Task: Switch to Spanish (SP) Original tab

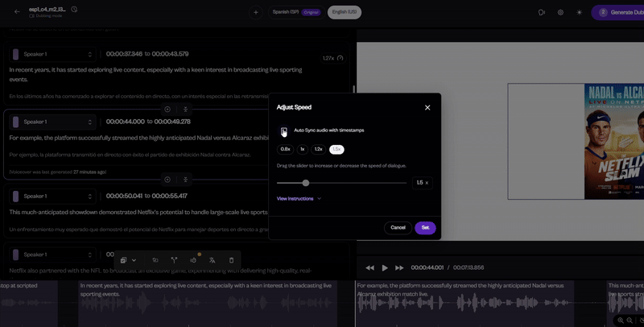Action: click(x=296, y=12)
